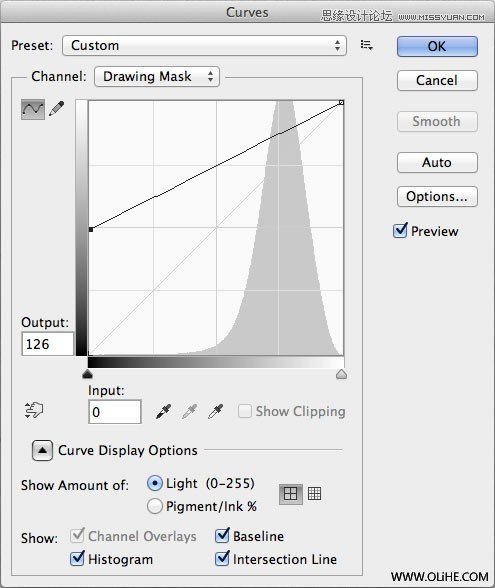The image size is (495, 588).
Task: Uncheck the Histogram checkbox
Action: pos(77,559)
